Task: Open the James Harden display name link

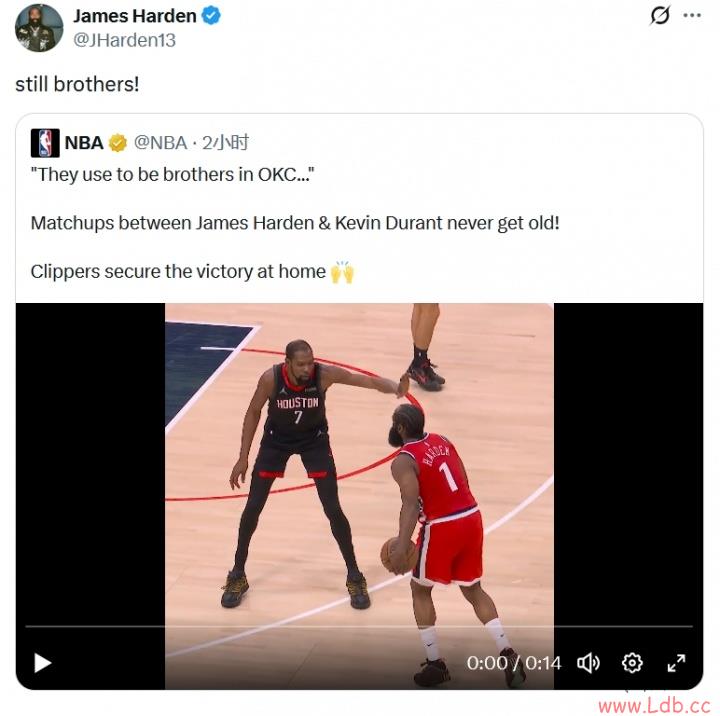Action: pos(135,16)
